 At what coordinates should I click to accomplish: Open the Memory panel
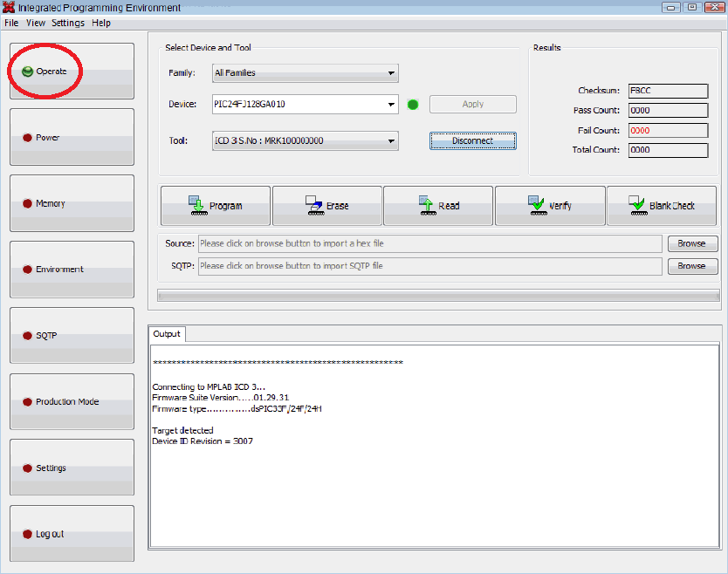72,203
